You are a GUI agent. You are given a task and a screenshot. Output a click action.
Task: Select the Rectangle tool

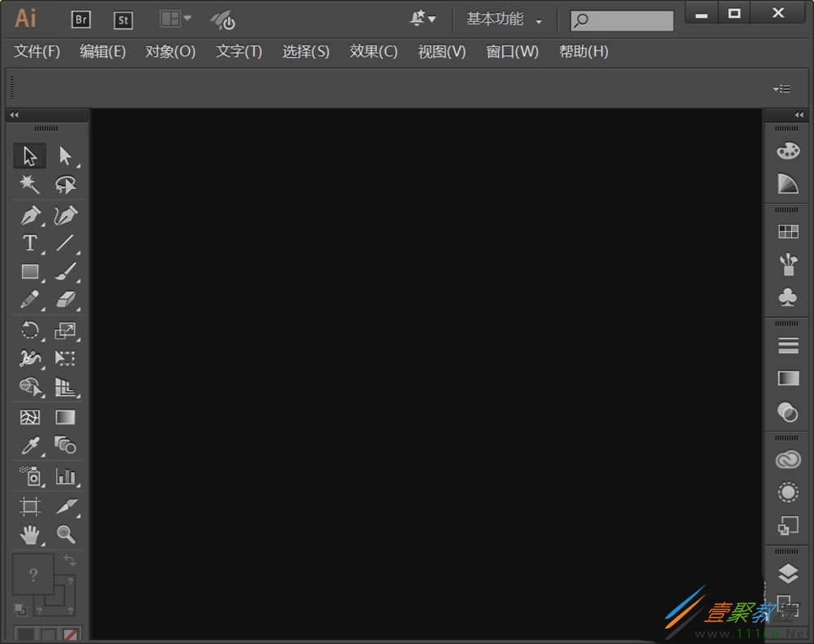29,271
